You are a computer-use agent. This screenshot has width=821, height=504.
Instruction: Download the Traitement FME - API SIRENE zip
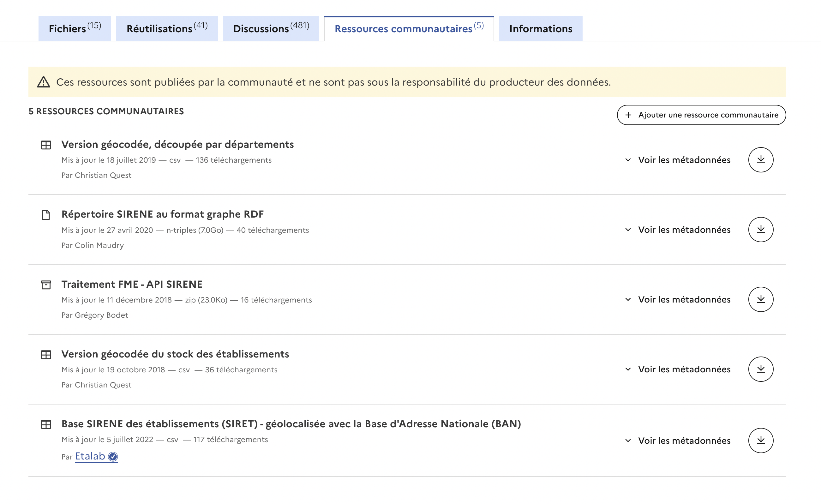point(760,299)
